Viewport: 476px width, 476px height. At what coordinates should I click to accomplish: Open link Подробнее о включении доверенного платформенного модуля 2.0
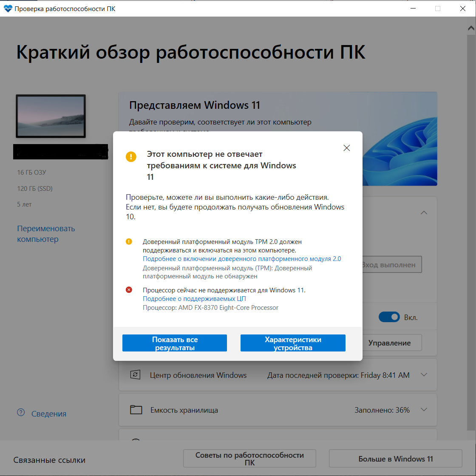click(242, 259)
